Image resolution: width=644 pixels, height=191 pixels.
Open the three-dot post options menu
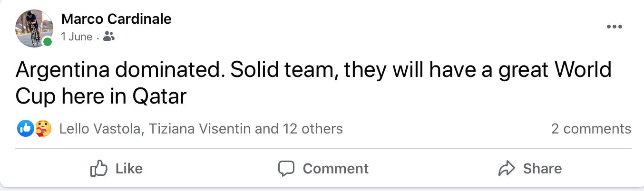pos(615,27)
